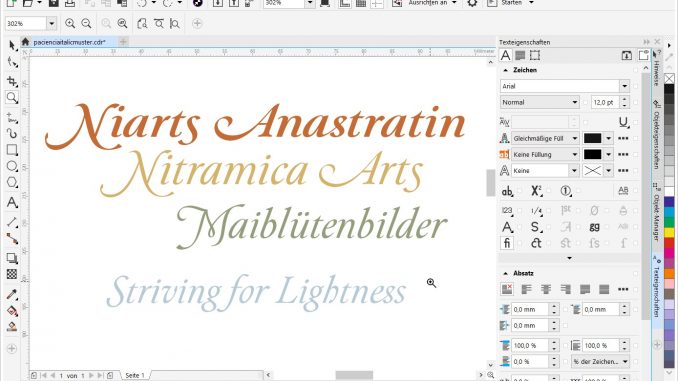Select the Shape edit tool
This screenshot has height=381, width=678.
pyautogui.click(x=12, y=63)
